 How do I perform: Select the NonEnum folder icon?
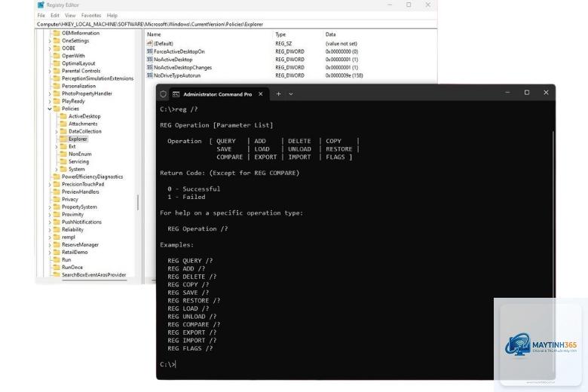click(63, 154)
